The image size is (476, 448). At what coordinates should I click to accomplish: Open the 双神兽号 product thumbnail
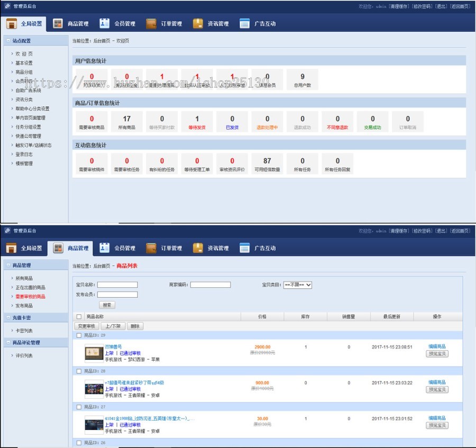click(94, 353)
